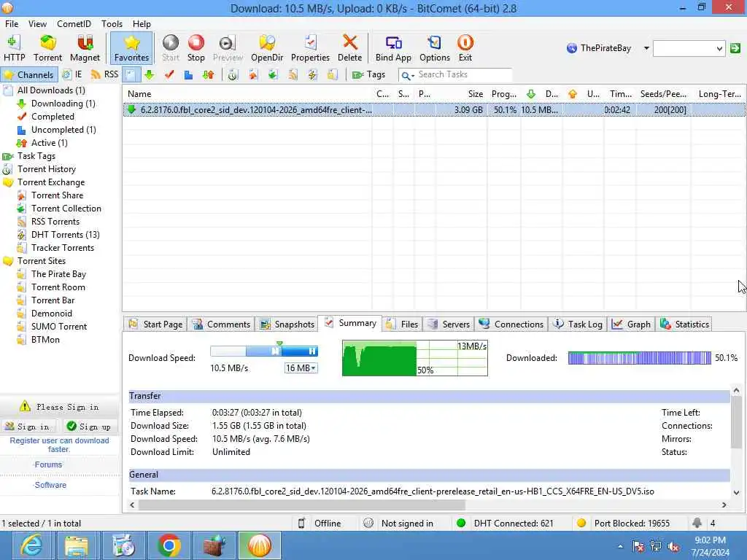Open BitComet Options

(435, 48)
